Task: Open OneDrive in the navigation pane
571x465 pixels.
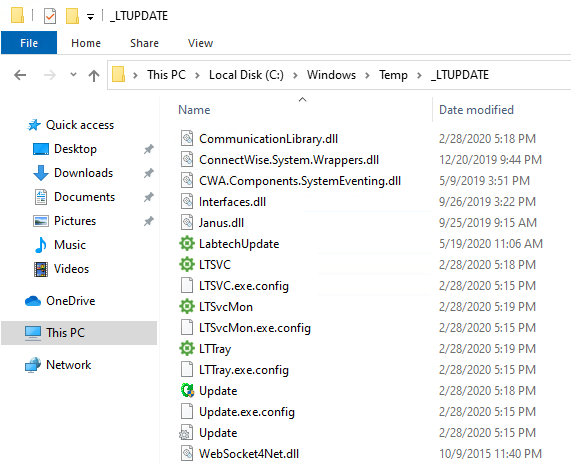Action: point(71,301)
